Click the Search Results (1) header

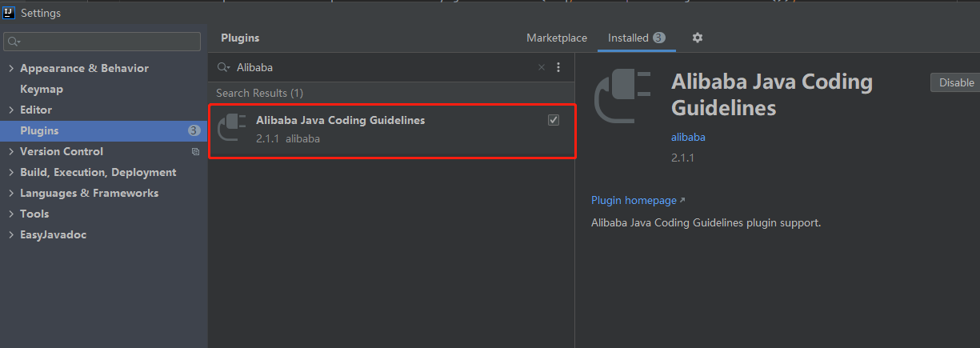tap(259, 93)
